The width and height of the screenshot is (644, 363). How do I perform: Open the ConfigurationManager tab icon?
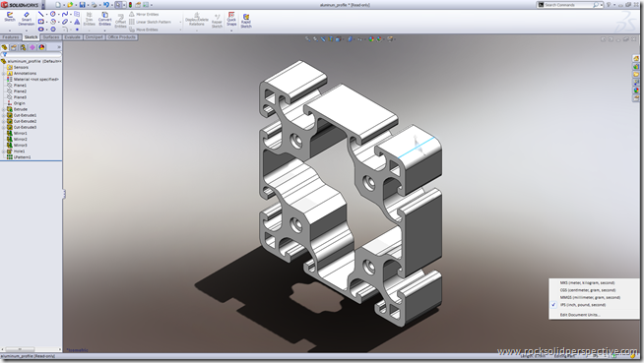(23, 47)
